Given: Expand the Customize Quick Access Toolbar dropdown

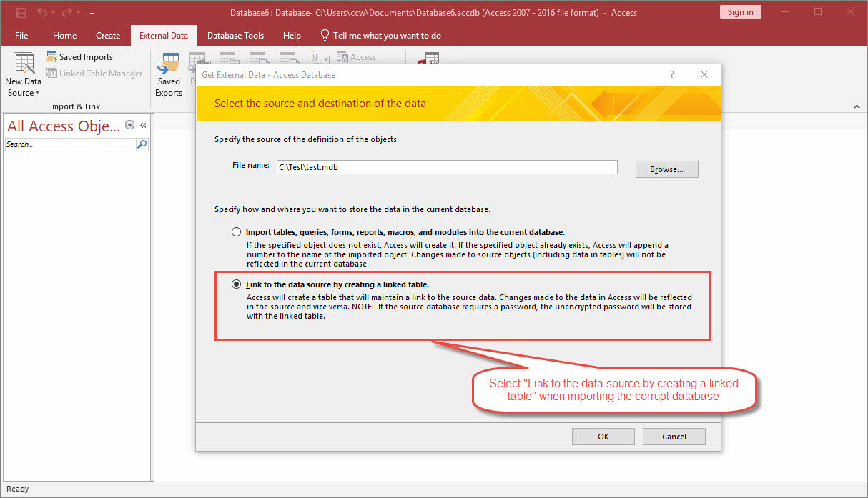Looking at the screenshot, I should tap(92, 13).
